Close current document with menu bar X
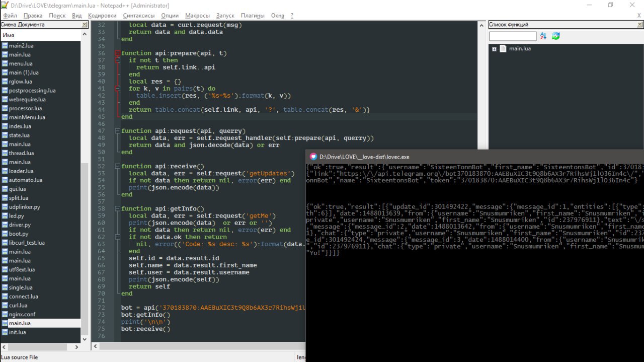Image resolution: width=644 pixels, height=362 pixels. [639, 16]
